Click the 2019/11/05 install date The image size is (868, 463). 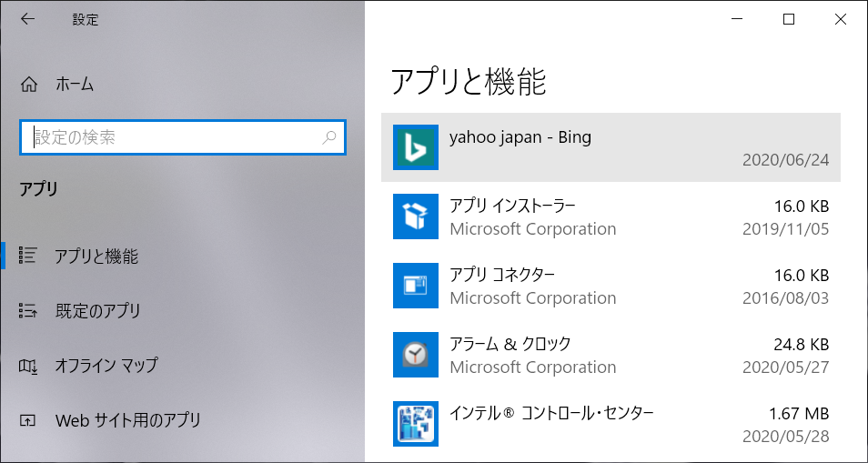coord(785,229)
